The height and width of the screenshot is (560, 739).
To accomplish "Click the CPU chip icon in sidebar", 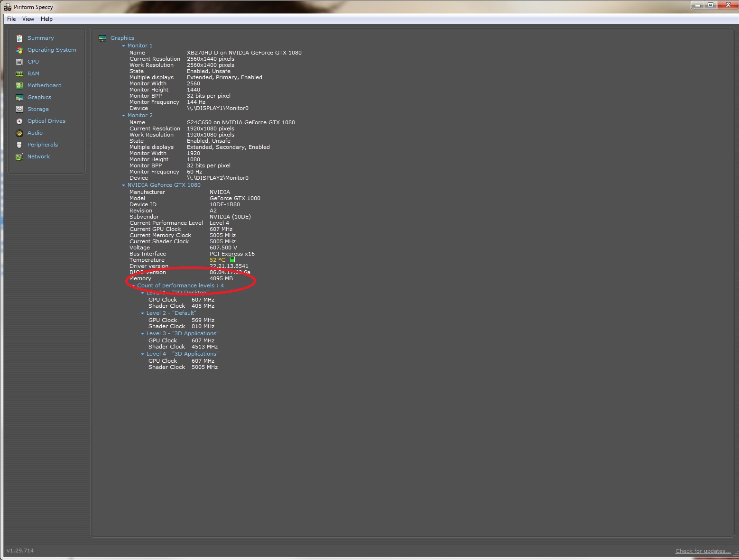I will [19, 62].
